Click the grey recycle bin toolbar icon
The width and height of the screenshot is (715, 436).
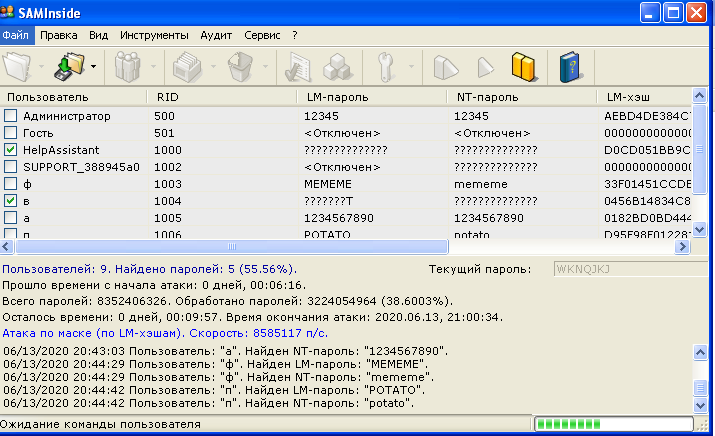click(240, 67)
